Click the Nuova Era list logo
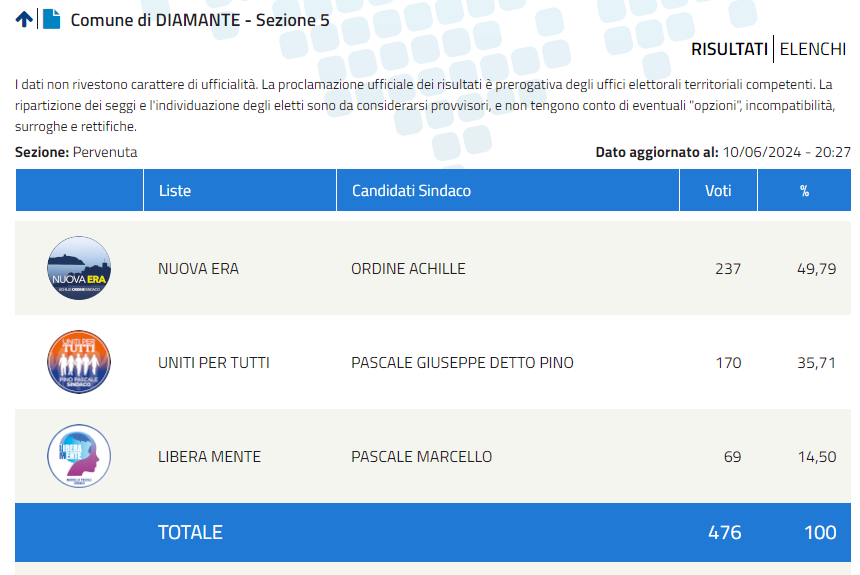The width and height of the screenshot is (860, 575). [79, 268]
